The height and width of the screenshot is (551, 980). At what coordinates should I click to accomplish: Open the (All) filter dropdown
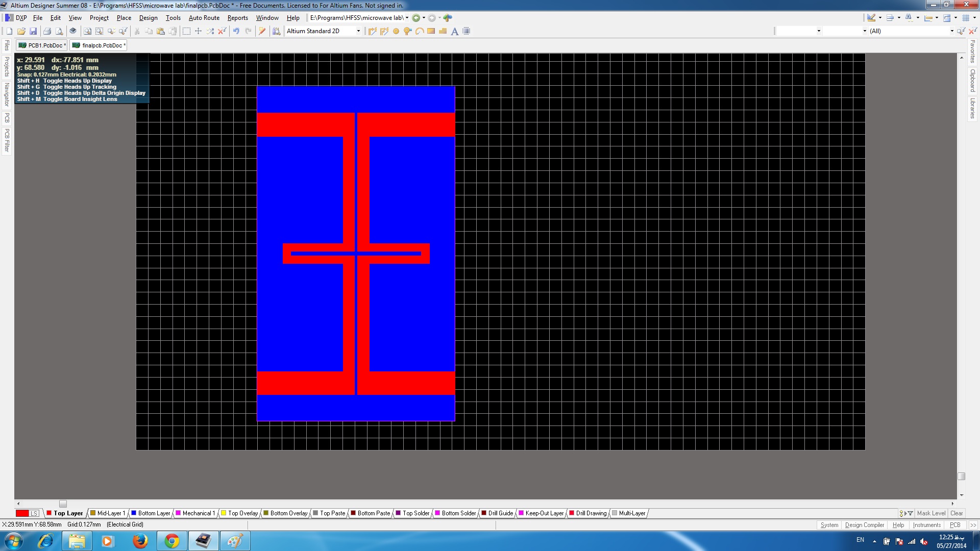(x=951, y=31)
